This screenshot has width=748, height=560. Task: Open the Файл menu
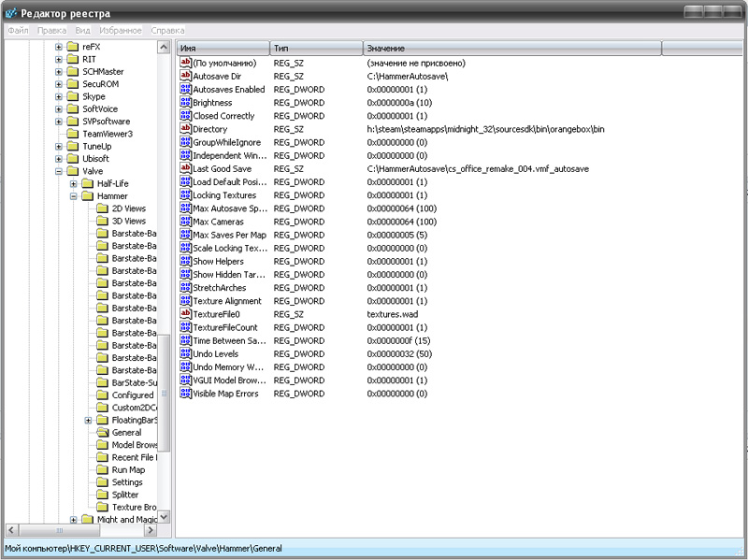(x=18, y=31)
